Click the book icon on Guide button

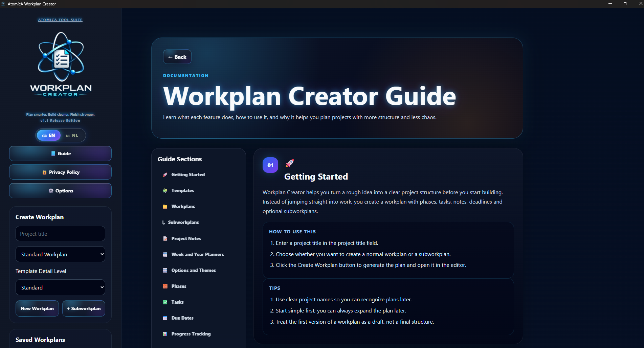tap(53, 154)
